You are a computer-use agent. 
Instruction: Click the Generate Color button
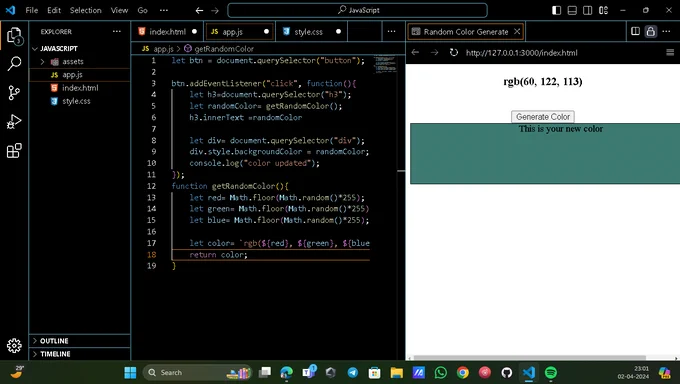543,117
